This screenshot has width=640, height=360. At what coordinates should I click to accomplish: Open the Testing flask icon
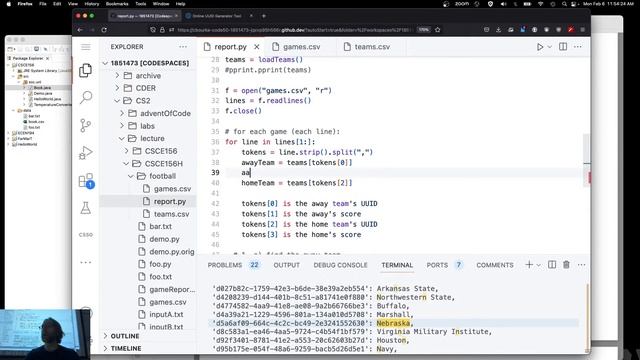(x=86, y=208)
